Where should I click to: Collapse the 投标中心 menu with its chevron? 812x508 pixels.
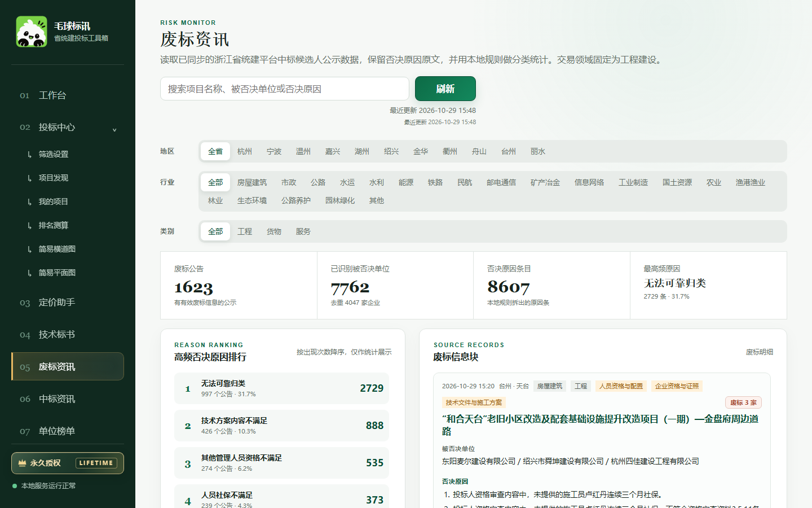tap(114, 129)
